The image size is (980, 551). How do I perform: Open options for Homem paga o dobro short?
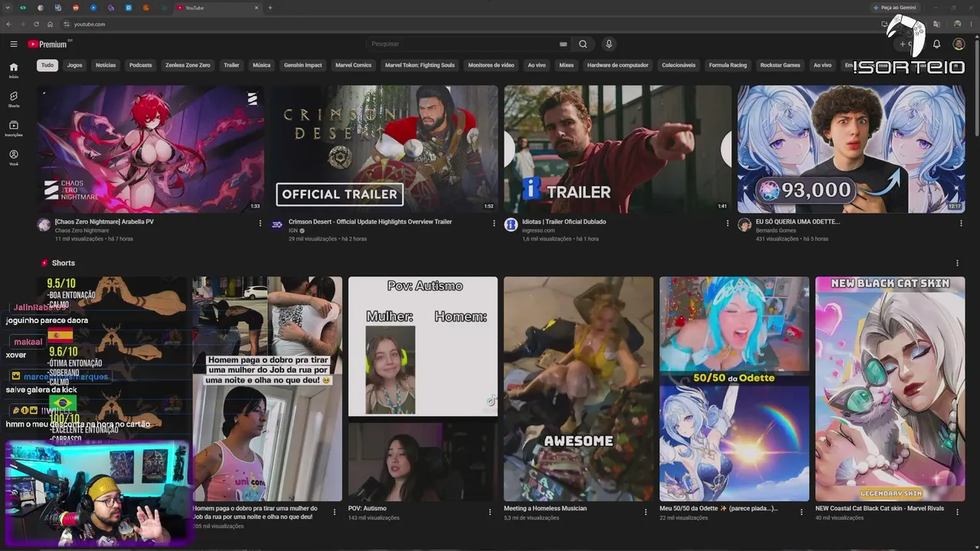(x=334, y=512)
